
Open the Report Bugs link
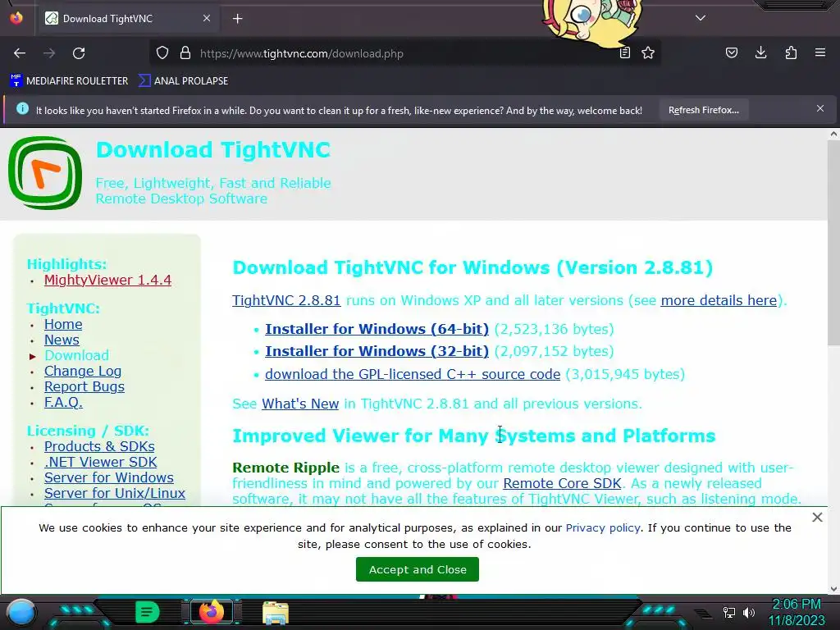(84, 387)
